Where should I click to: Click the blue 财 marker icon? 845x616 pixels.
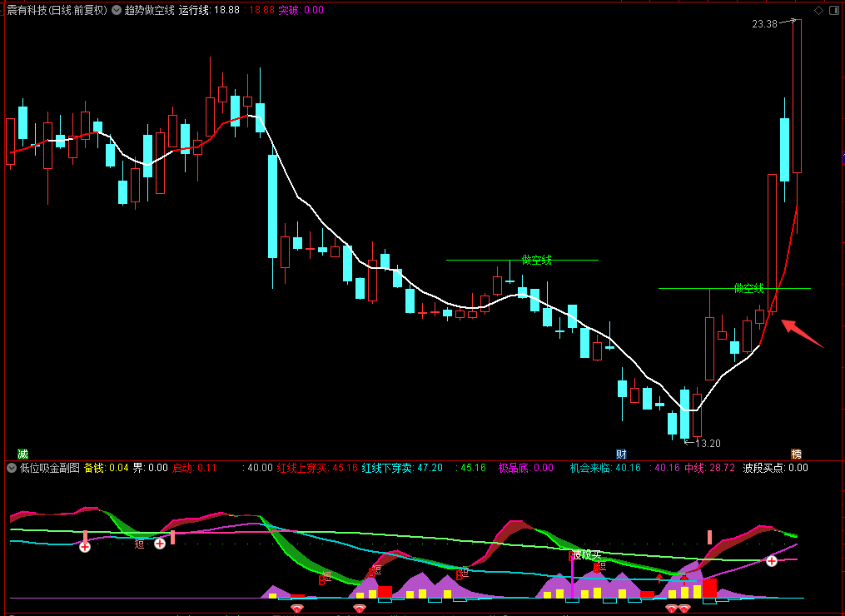click(621, 454)
